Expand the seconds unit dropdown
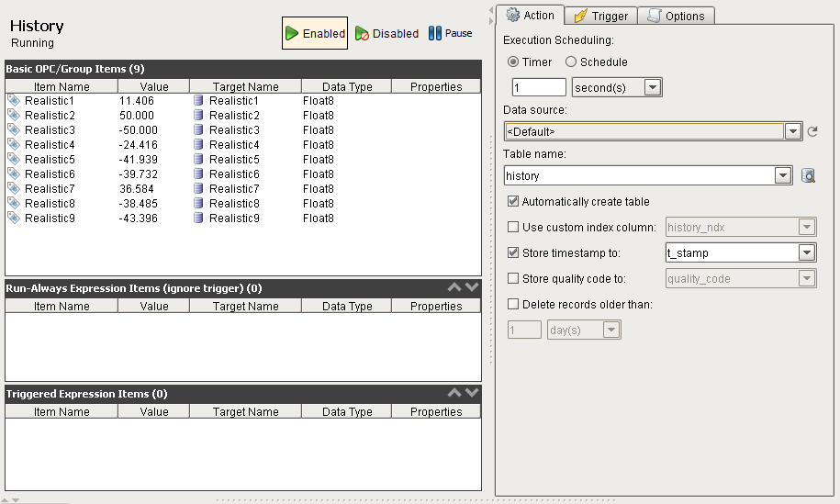840x504 pixels. point(653,87)
